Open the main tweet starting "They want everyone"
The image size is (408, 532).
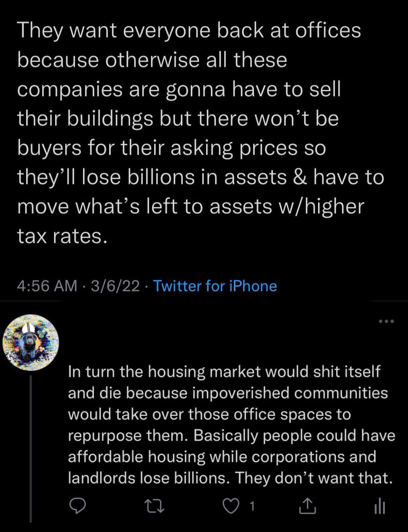pos(189,30)
